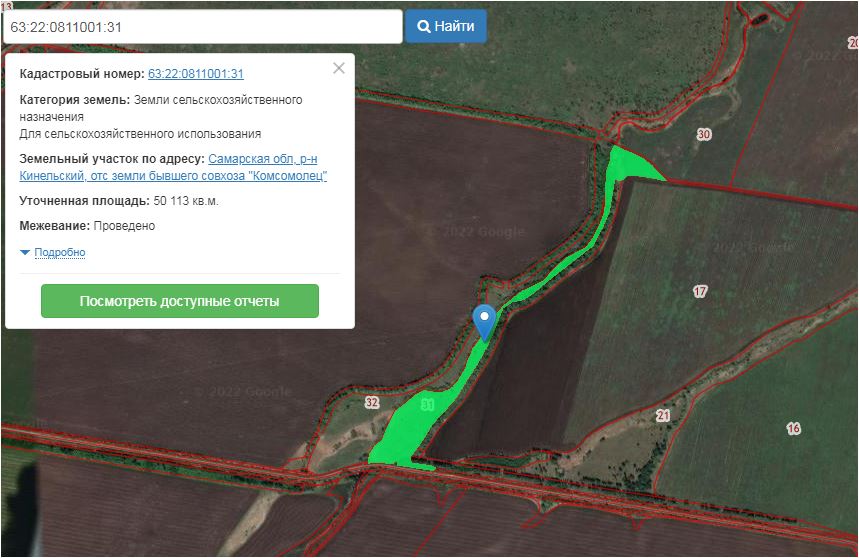The image size is (859, 558).
Task: Click the Google watermark in the map center
Action: [x=474, y=232]
